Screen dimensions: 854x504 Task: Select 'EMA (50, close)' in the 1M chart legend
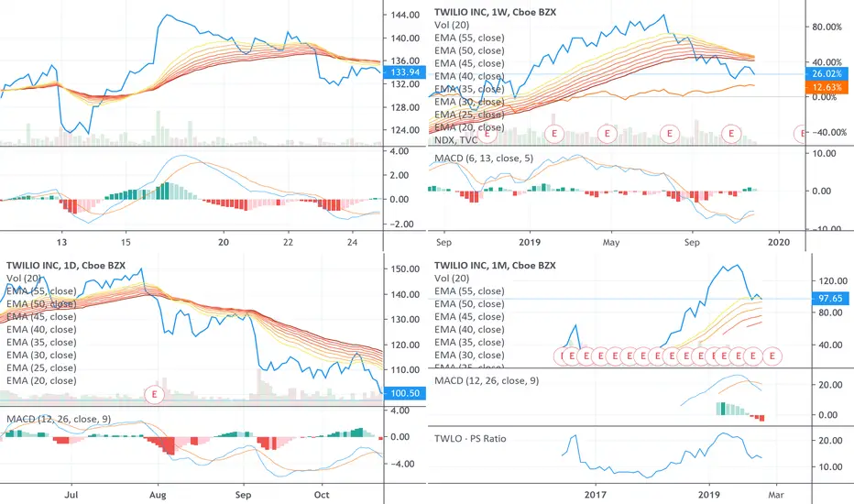coord(469,304)
